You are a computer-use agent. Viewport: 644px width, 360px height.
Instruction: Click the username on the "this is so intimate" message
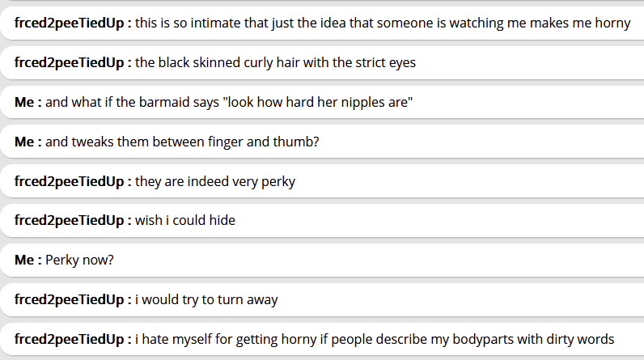pyautogui.click(x=73, y=23)
